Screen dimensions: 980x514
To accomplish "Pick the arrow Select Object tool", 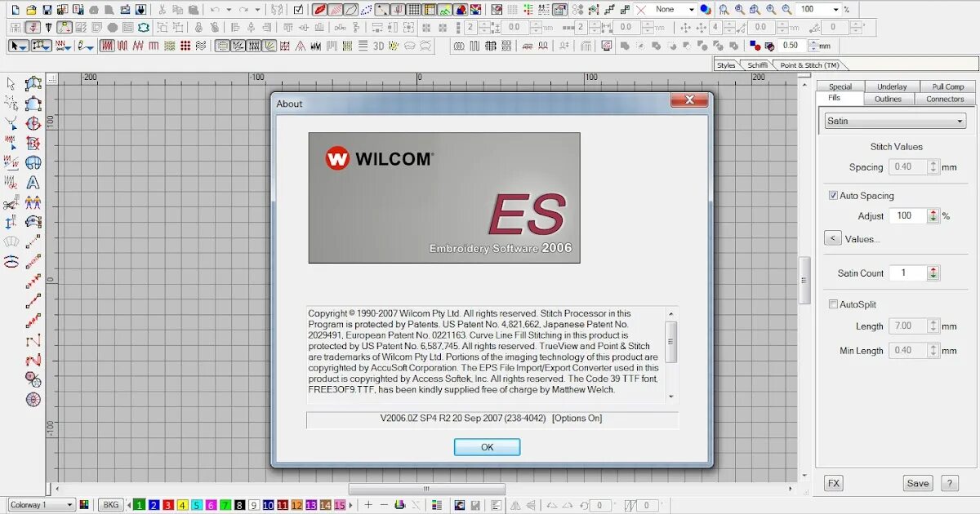I will [11, 83].
